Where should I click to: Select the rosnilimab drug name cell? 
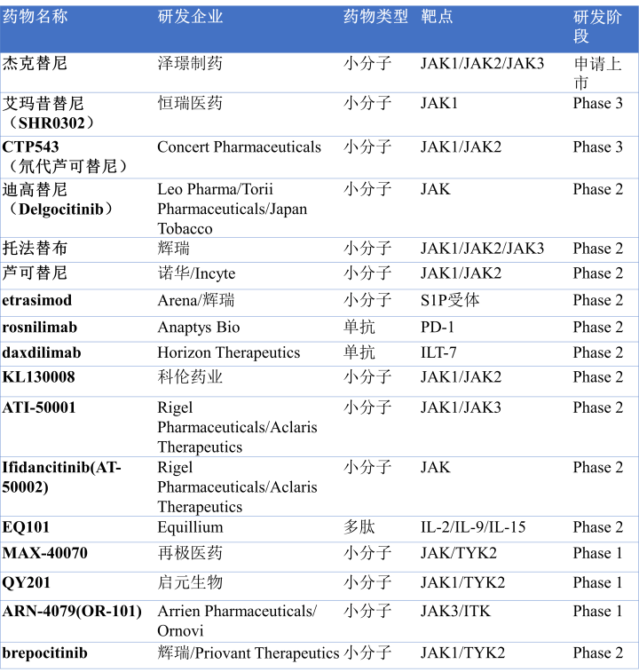click(x=39, y=327)
